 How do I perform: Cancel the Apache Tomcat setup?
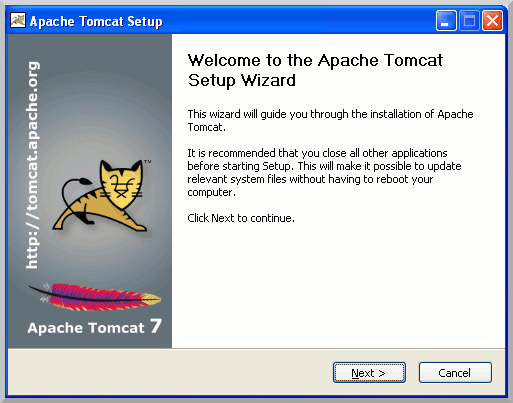[455, 373]
